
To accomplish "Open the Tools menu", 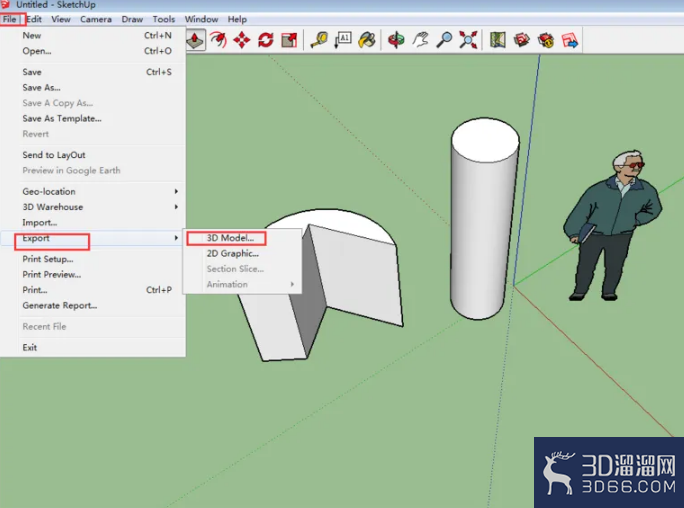I will [x=164, y=19].
